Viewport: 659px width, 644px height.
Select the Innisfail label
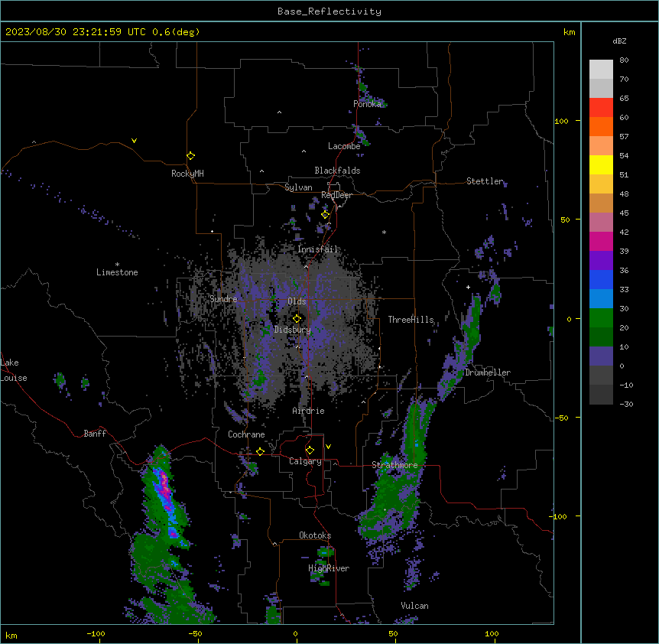(318, 249)
